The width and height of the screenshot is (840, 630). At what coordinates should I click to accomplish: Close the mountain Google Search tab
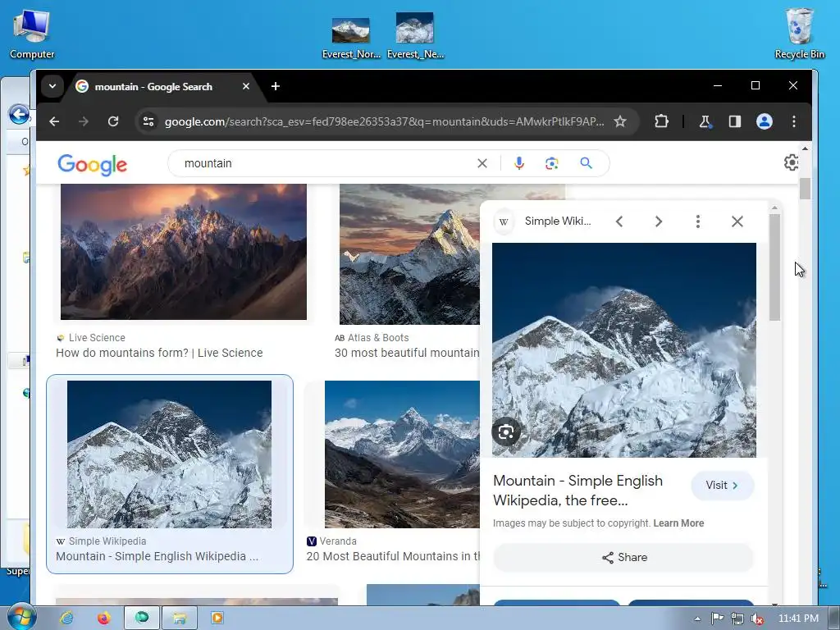click(x=246, y=86)
